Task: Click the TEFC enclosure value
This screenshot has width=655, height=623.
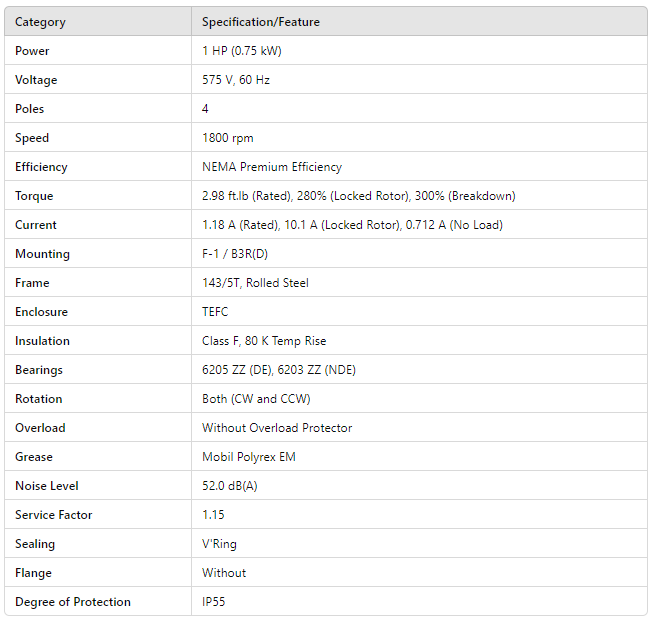Action: (x=215, y=312)
